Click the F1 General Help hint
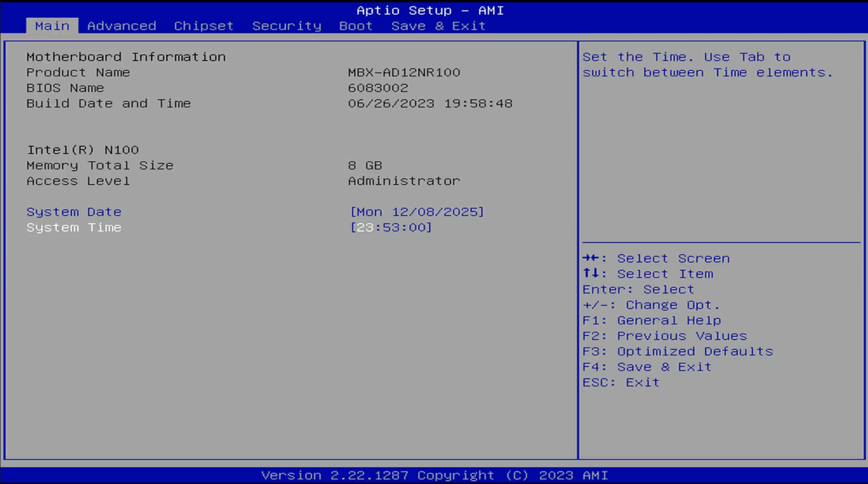 click(x=652, y=320)
